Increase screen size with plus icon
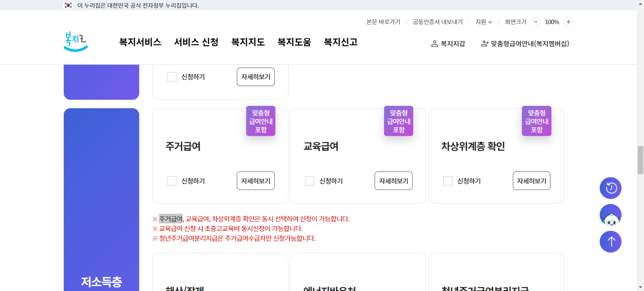This screenshot has height=291, width=644. point(568,22)
